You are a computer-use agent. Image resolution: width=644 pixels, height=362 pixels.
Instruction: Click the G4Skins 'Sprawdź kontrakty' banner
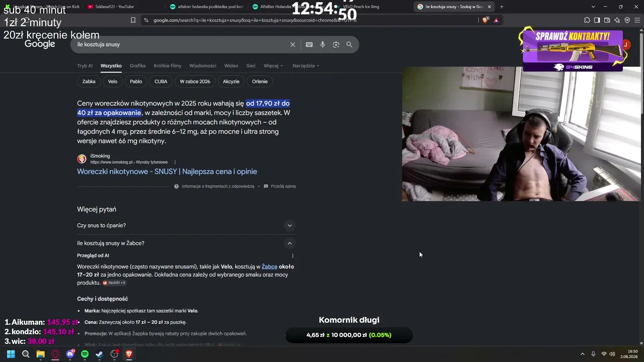pyautogui.click(x=574, y=50)
